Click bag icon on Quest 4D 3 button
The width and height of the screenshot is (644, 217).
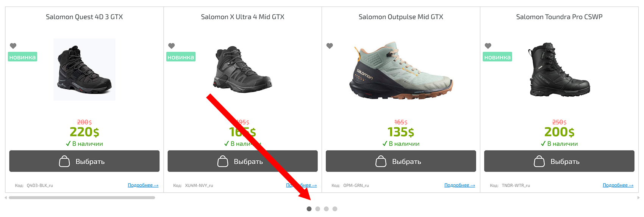(x=64, y=162)
